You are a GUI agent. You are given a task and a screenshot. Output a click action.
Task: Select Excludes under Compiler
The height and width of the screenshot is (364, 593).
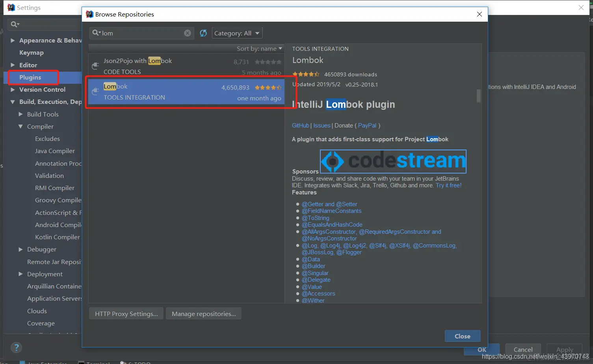click(47, 139)
